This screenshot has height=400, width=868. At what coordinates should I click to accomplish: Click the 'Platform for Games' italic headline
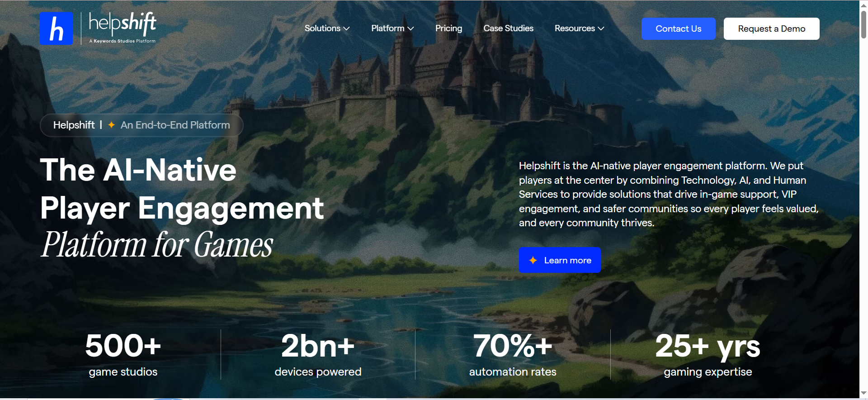tap(157, 244)
